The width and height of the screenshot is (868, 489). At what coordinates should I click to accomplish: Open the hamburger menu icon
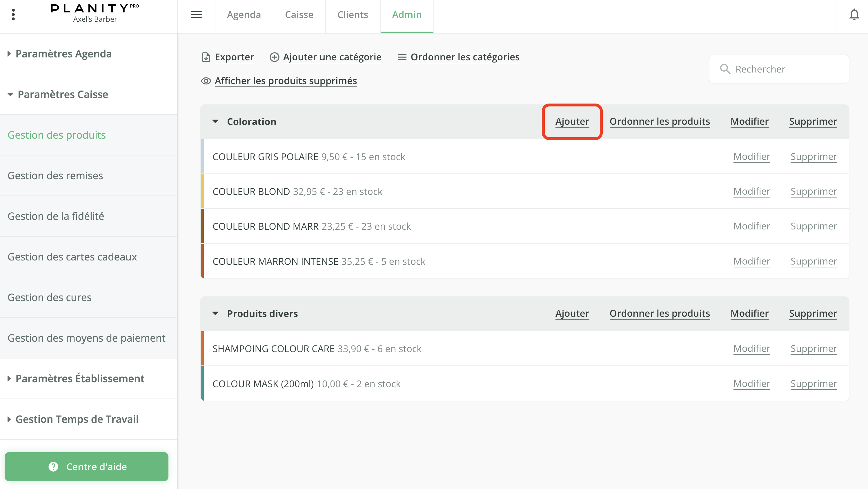pos(196,15)
